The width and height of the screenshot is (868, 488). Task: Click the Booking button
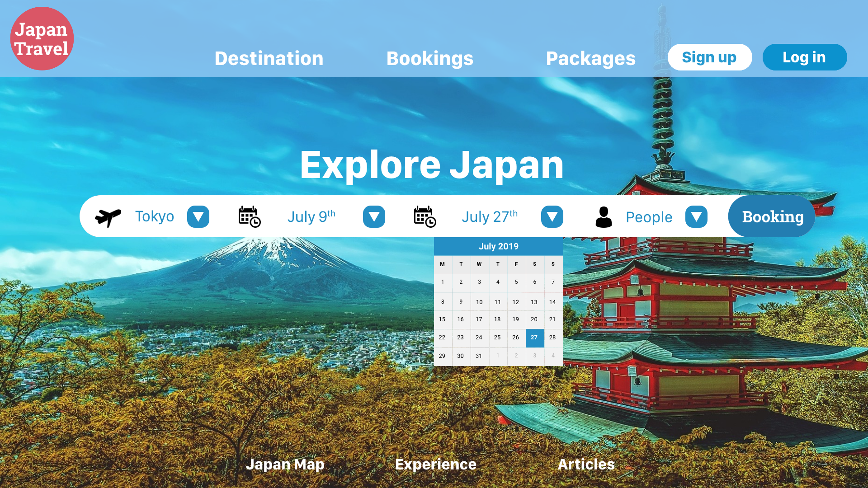click(x=772, y=216)
